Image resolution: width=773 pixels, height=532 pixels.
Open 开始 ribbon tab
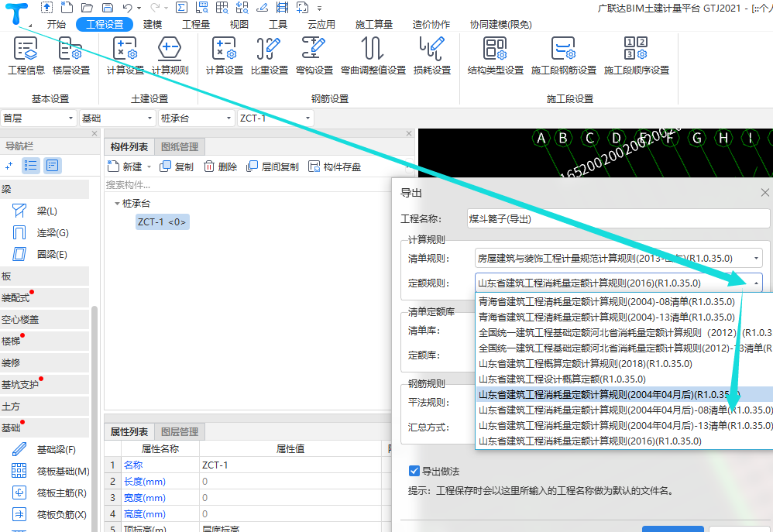coord(57,25)
